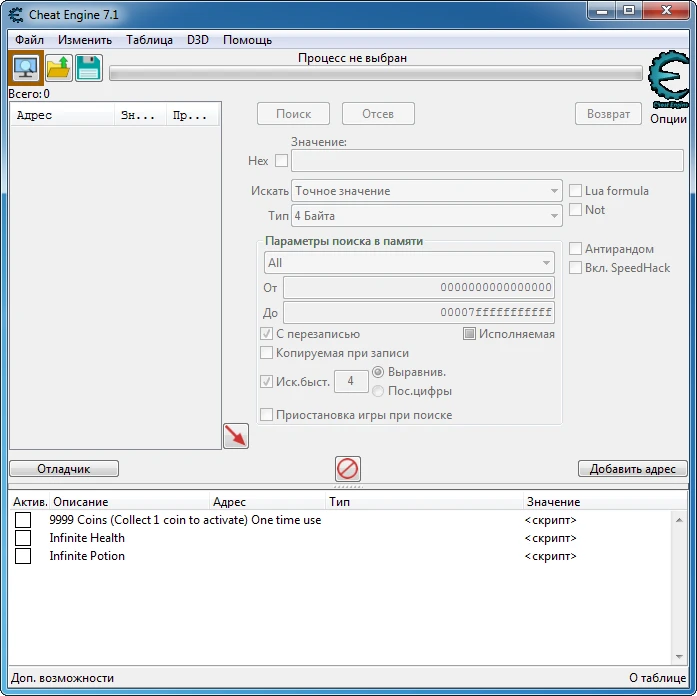Toggle the Иск.быст. checkbox
The image size is (697, 696).
click(x=266, y=381)
